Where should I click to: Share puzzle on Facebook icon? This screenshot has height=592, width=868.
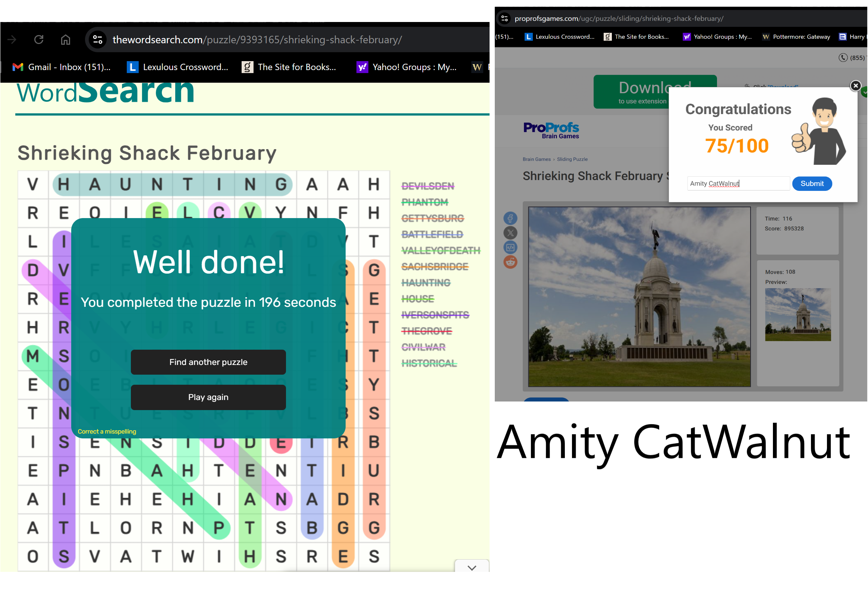(x=510, y=218)
